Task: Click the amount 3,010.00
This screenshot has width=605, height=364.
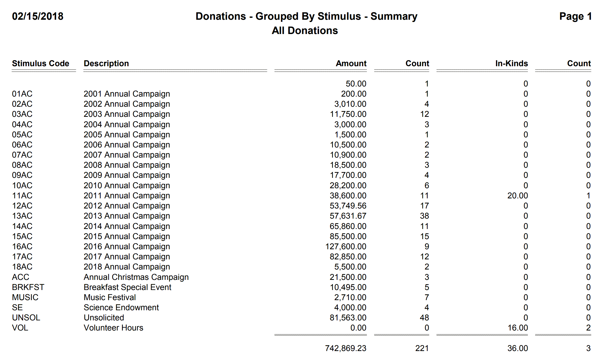Action: tap(350, 104)
